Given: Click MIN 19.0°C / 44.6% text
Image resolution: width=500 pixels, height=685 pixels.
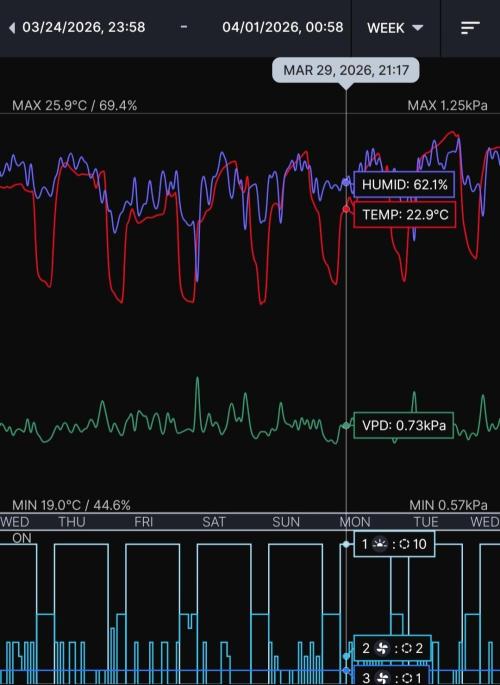Looking at the screenshot, I should click(x=71, y=505).
